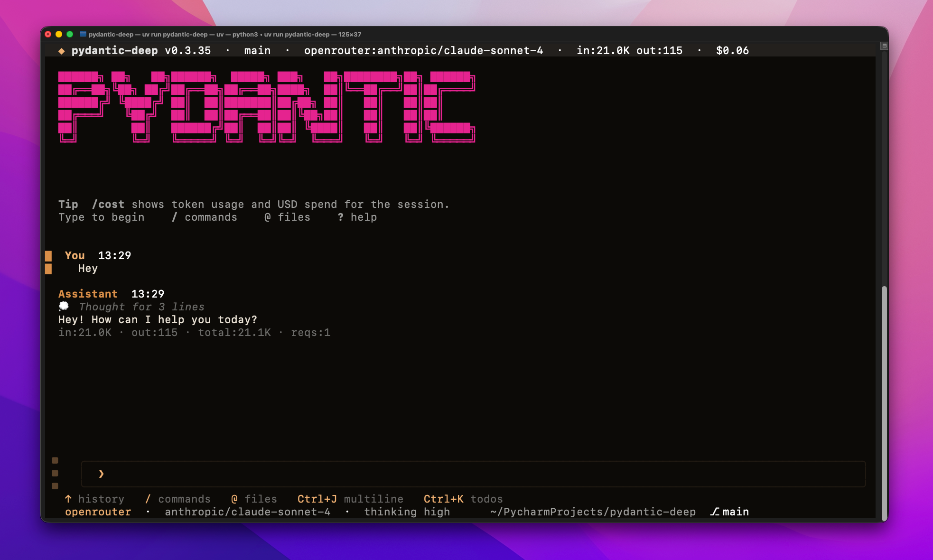This screenshot has height=560, width=933.
Task: Click the '13:29' timestamp next to Assistant
Action: [148, 294]
